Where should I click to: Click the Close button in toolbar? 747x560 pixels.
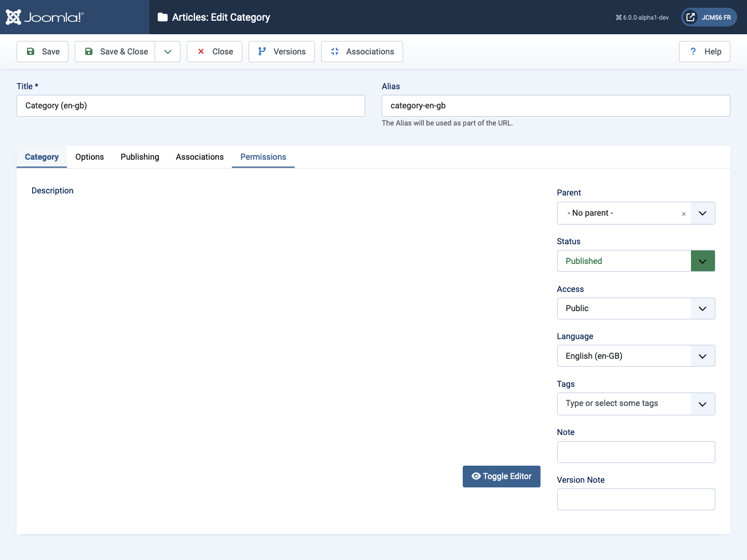(214, 51)
